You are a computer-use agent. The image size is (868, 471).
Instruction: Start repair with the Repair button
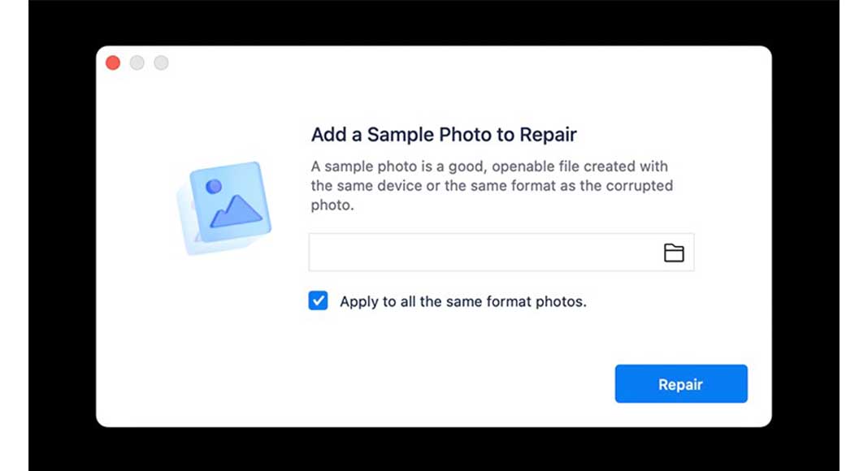tap(681, 383)
